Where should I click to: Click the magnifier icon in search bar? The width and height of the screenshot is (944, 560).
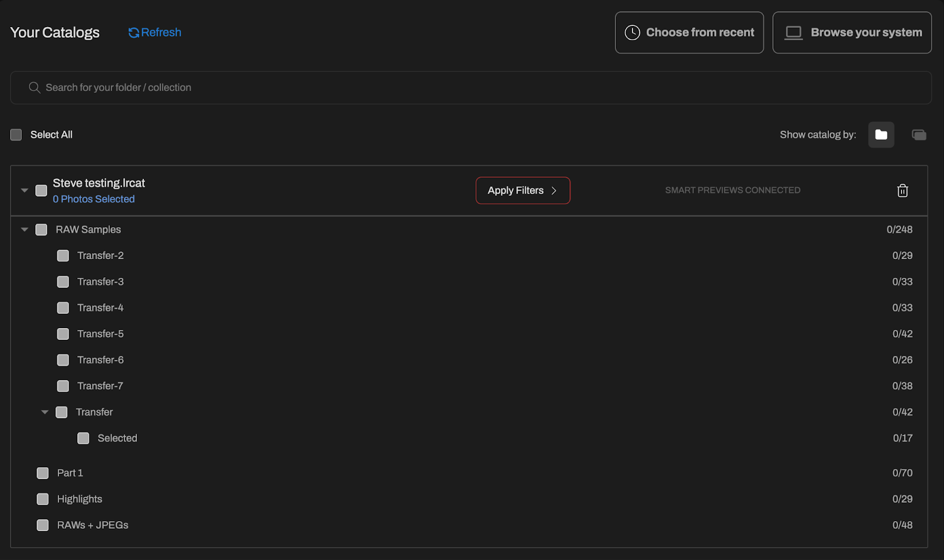pos(35,88)
